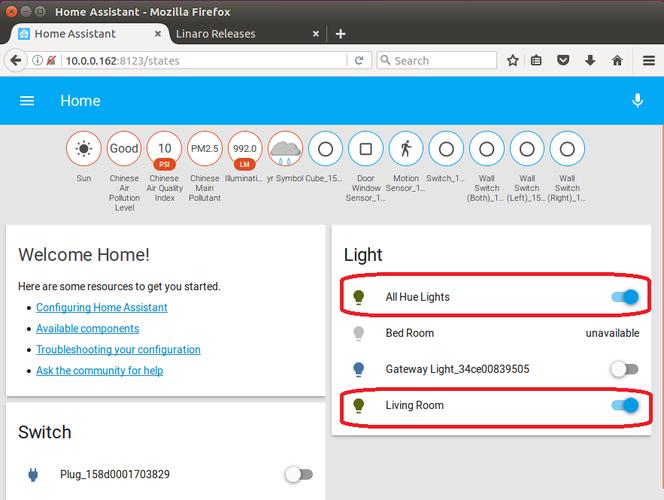Open Ask the community for help link
This screenshot has height=500, width=664.
tap(100, 370)
